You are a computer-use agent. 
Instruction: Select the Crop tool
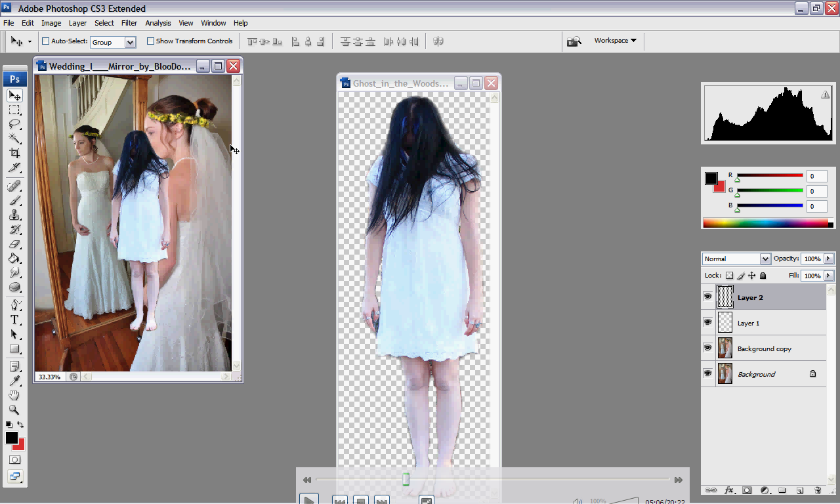[14, 153]
